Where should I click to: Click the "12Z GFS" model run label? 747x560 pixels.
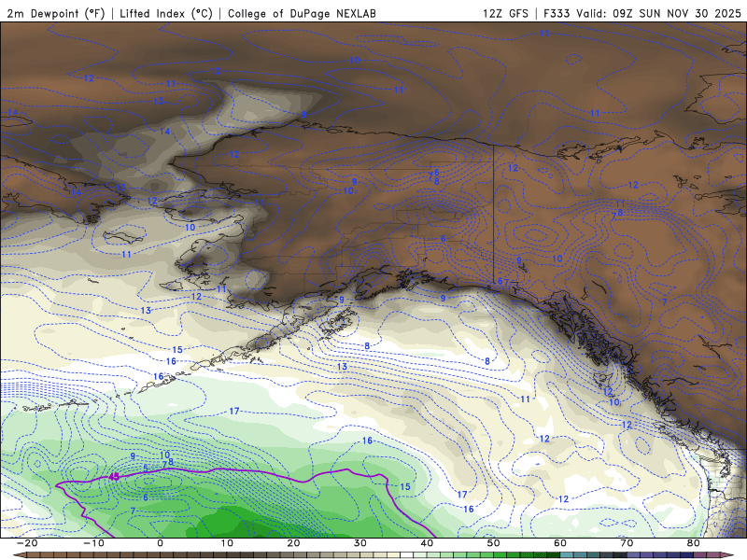505,13
